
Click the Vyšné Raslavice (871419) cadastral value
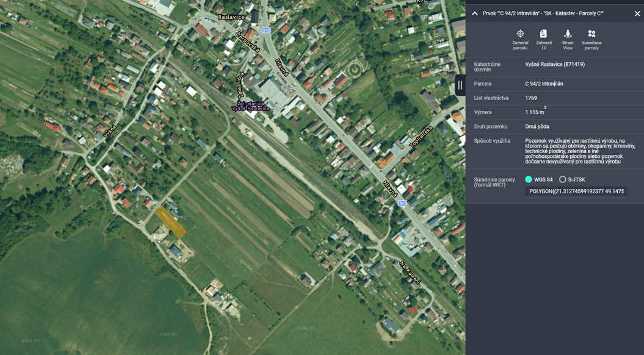click(554, 65)
